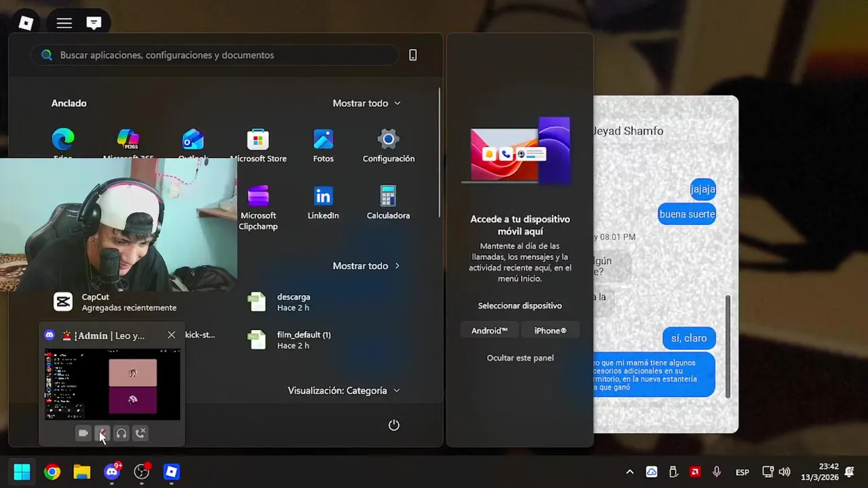The image size is (868, 488).
Task: Open the chat bubble icon in top overlay
Action: point(94,23)
